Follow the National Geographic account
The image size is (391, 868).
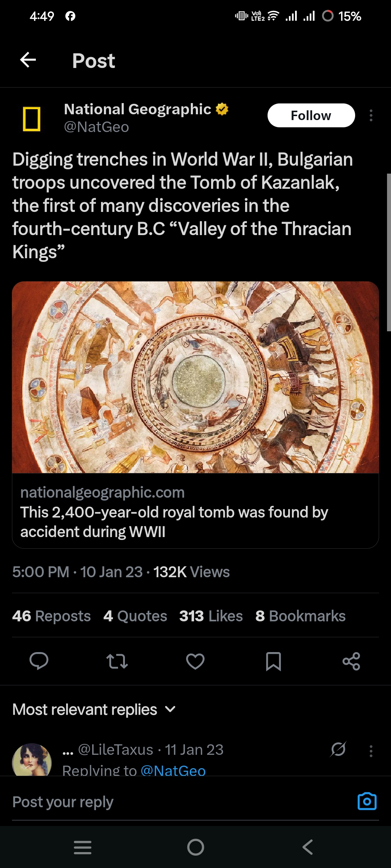click(311, 116)
